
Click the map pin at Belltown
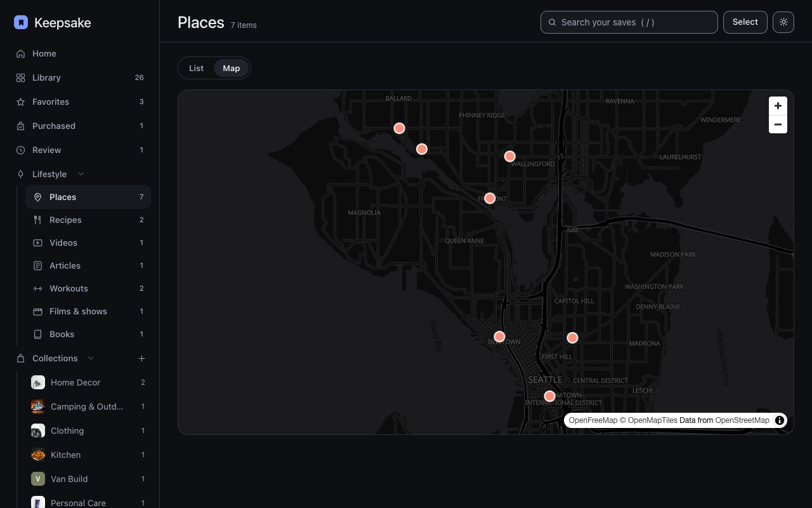point(499,337)
